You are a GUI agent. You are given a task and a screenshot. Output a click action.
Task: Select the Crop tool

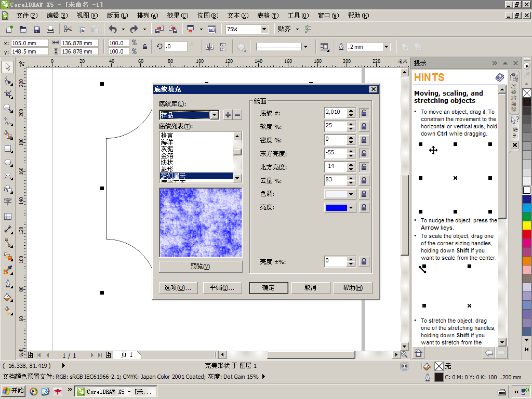click(x=8, y=95)
